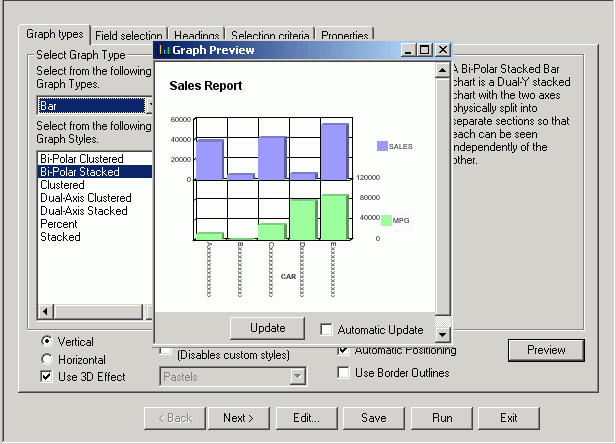616x444 pixels.
Task: Select Stacked graph style
Action: pyautogui.click(x=95, y=237)
